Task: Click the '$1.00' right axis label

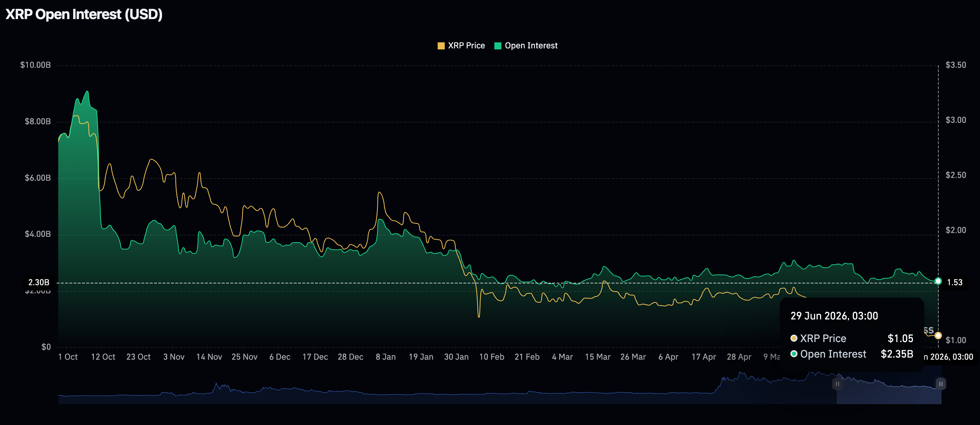Action: [x=956, y=340]
